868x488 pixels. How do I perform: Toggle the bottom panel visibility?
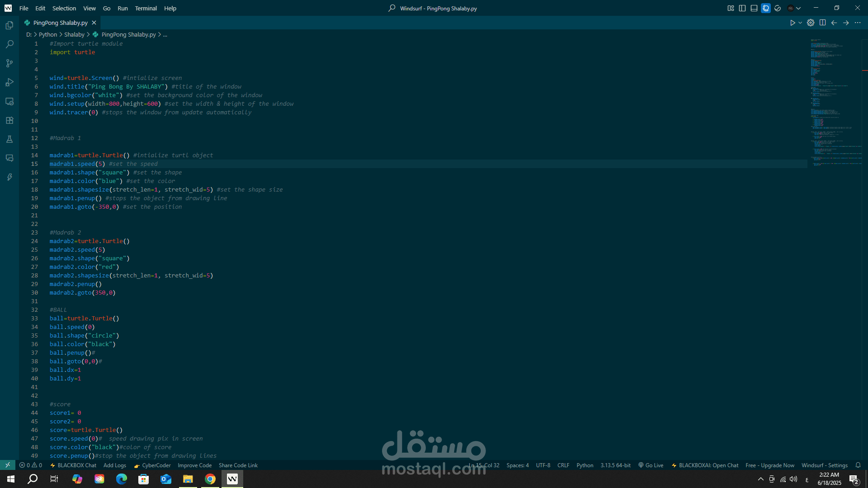[x=754, y=8]
